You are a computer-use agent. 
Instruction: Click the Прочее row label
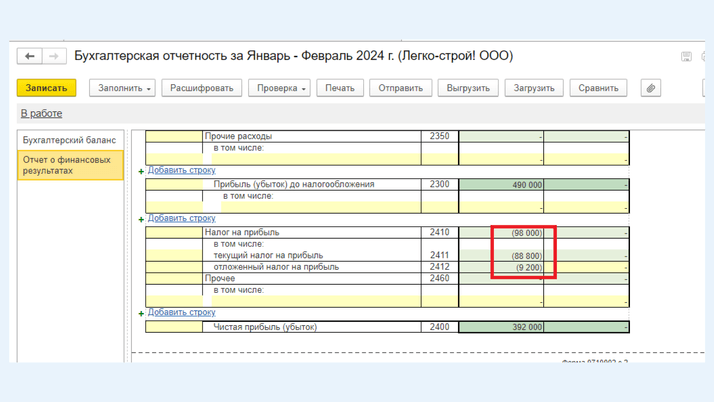pyautogui.click(x=219, y=278)
